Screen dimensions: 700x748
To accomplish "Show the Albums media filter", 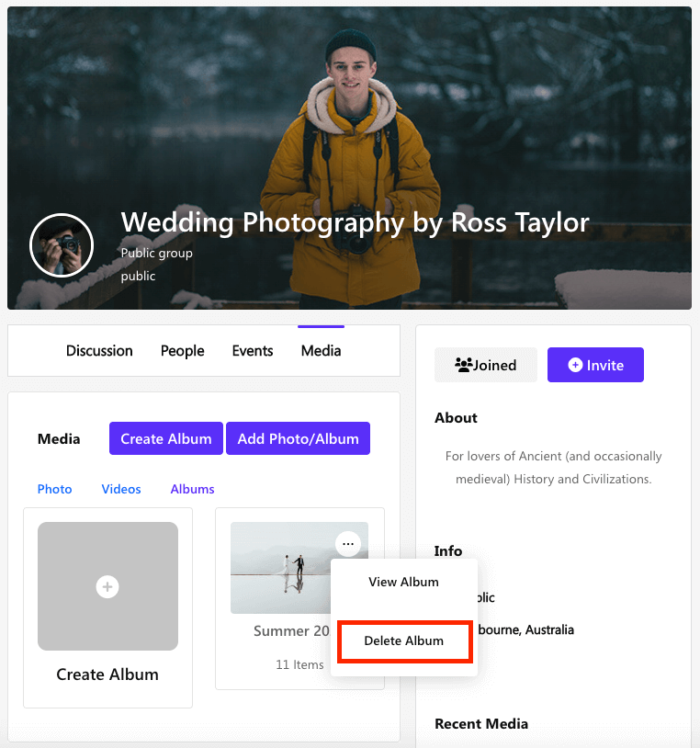I will 192,489.
